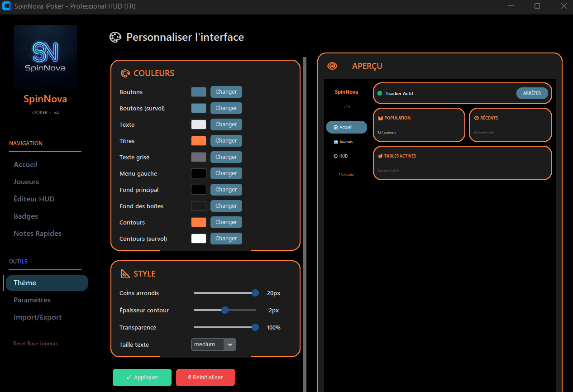Click the orange Contours color swatch
The width and height of the screenshot is (573, 392).
tap(199, 222)
